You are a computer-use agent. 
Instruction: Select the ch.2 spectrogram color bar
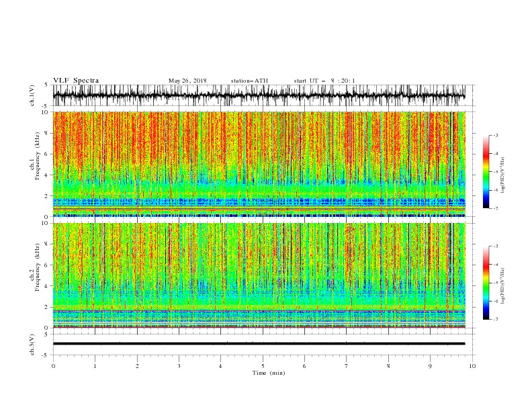click(486, 283)
